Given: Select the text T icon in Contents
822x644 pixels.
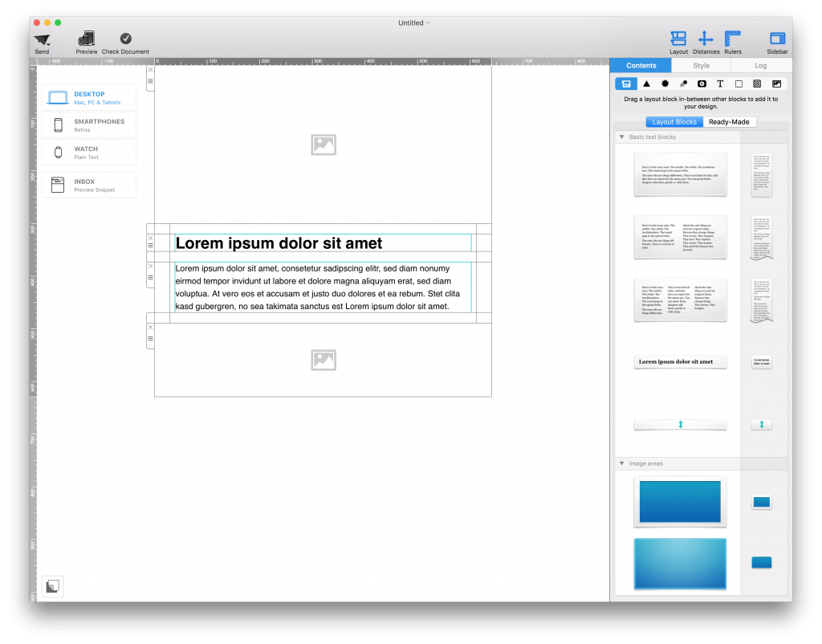Looking at the screenshot, I should point(720,84).
